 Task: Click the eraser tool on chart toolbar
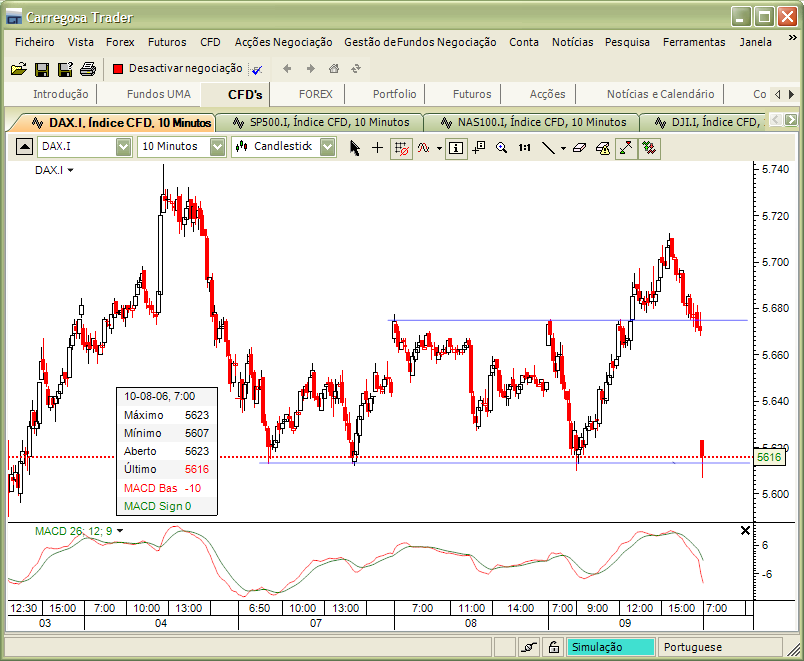(x=580, y=147)
